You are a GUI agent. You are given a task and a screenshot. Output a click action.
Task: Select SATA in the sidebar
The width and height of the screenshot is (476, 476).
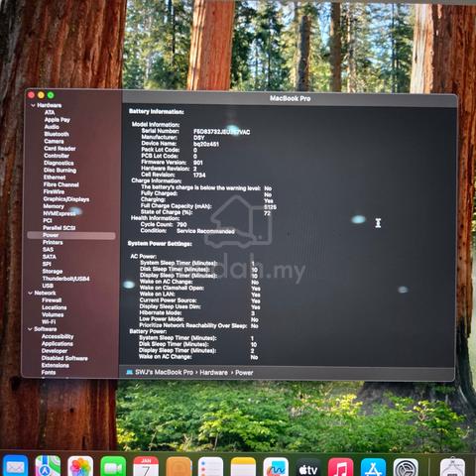point(50,257)
